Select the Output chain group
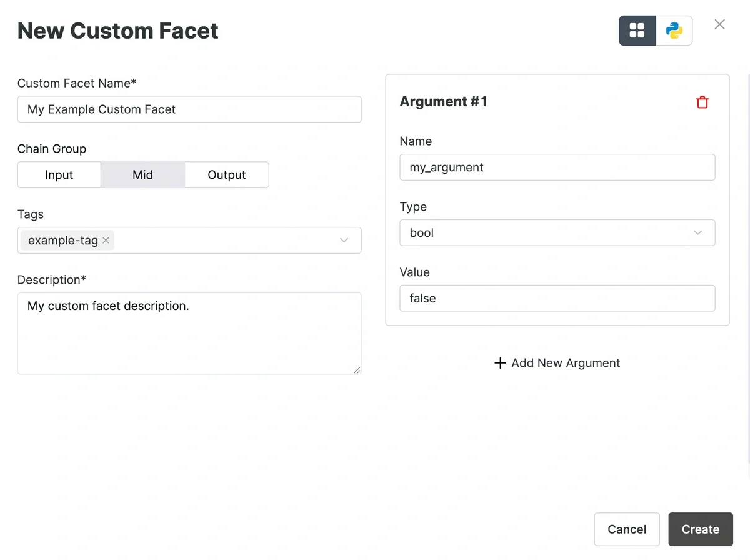This screenshot has width=750, height=560. point(227,175)
